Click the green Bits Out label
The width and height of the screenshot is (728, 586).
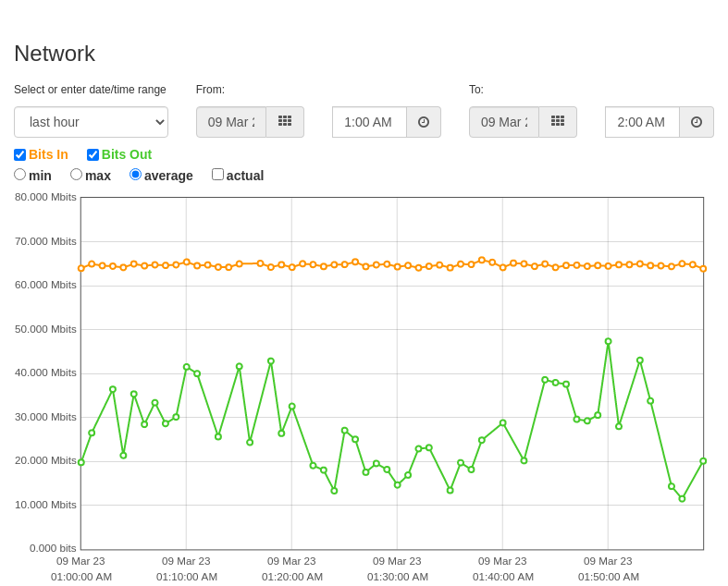click(127, 154)
